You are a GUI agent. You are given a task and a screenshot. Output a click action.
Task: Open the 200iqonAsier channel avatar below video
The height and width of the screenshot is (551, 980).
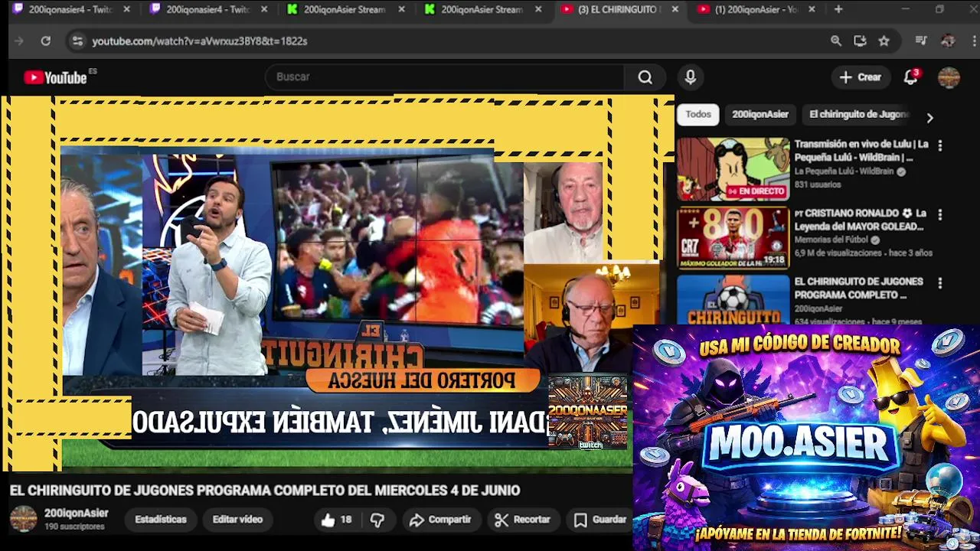pos(23,519)
